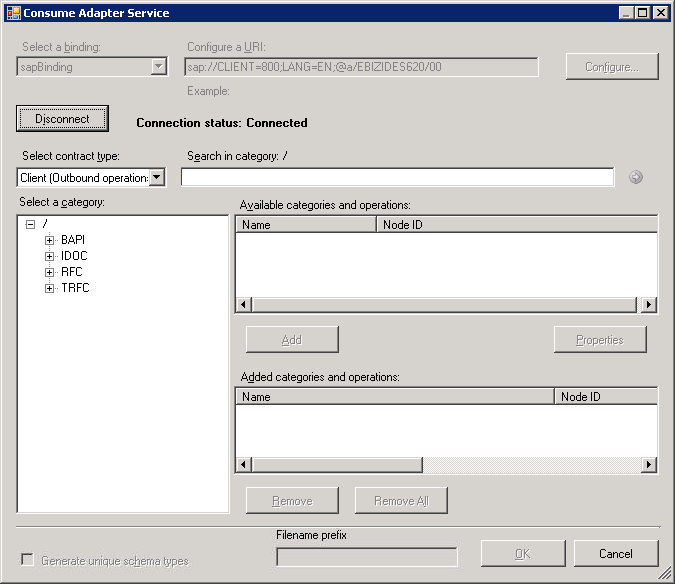Maximize the Consume Adapter Service window
Image resolution: width=675 pixels, height=584 pixels.
pyautogui.click(x=642, y=13)
